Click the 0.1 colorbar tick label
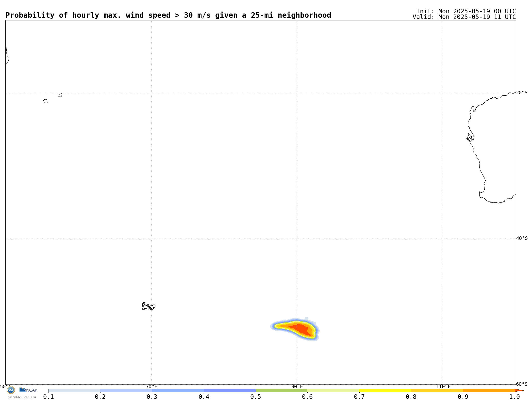532x400 pixels. (49, 397)
